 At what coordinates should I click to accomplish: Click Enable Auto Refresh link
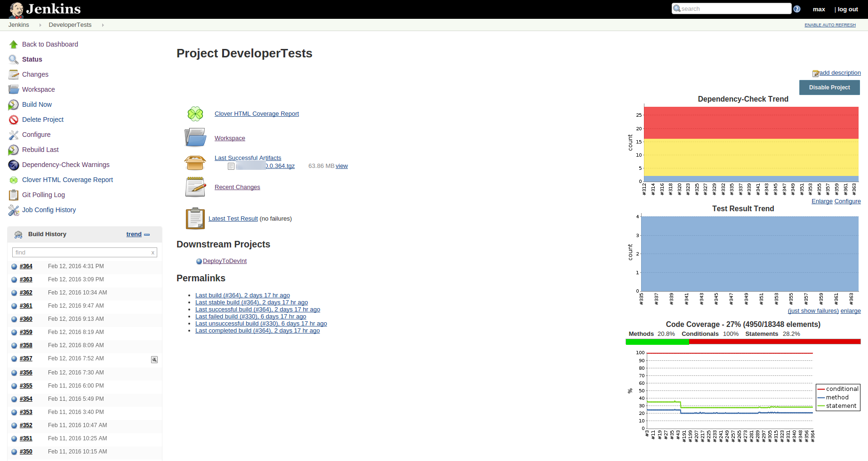[830, 25]
